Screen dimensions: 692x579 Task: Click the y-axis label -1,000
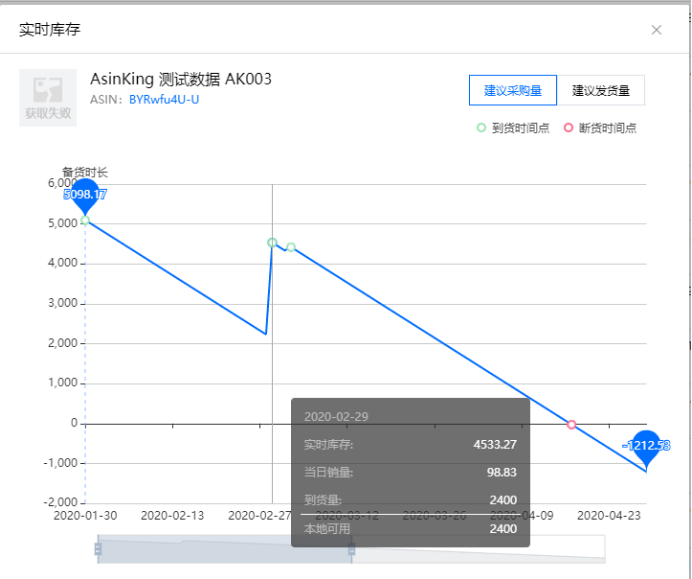coord(61,463)
